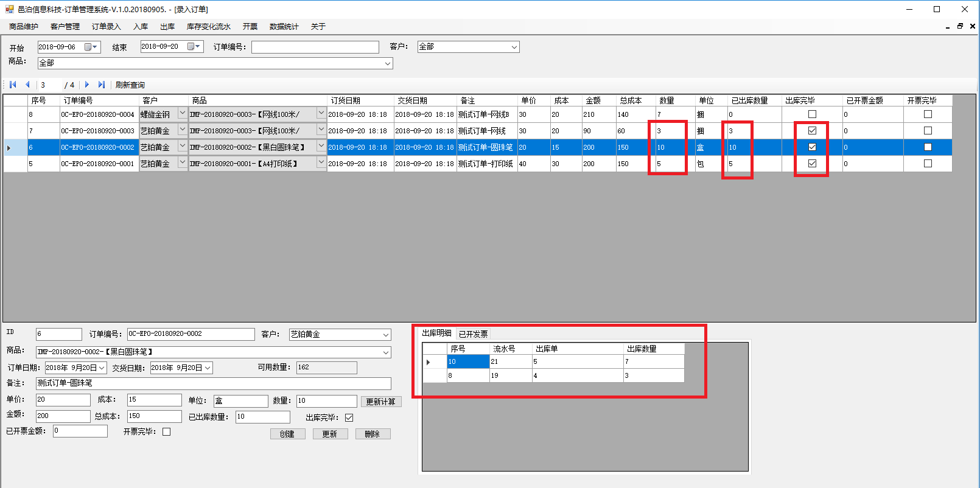Open 入库 menu
The height and width of the screenshot is (488, 980).
141,26
